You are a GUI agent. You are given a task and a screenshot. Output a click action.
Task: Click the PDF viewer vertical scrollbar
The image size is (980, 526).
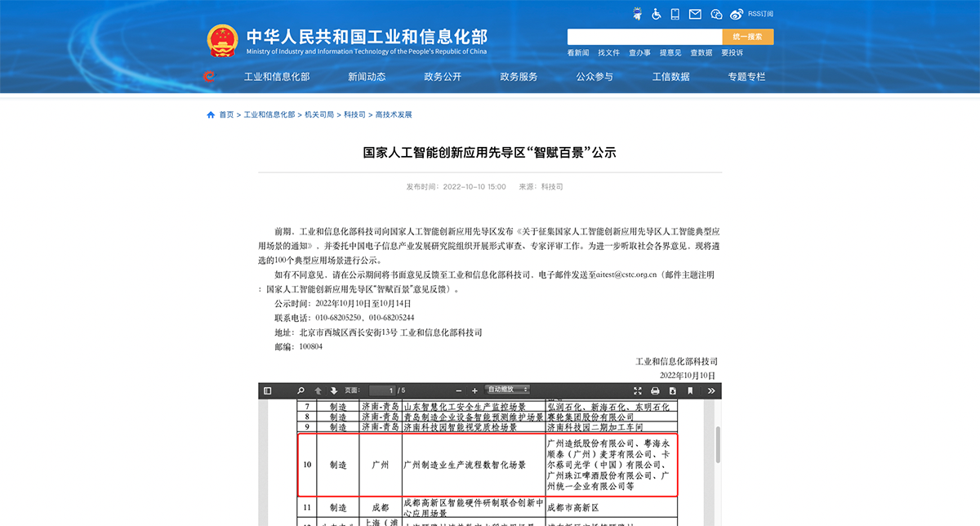718,445
